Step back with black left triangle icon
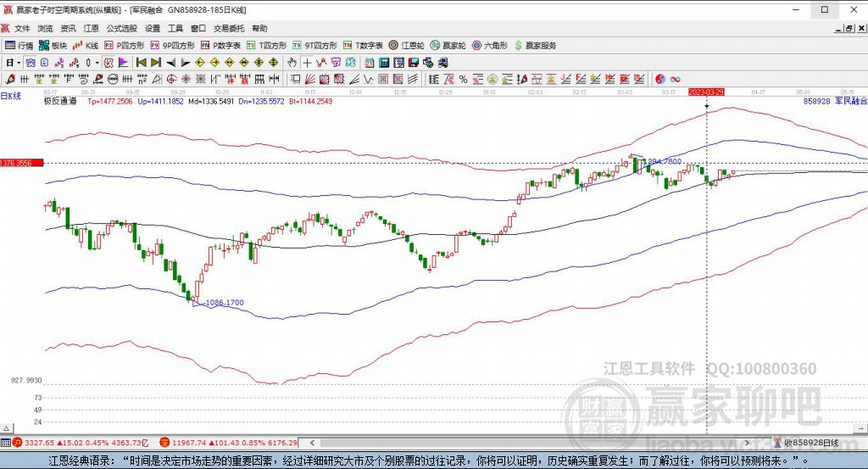This screenshot has height=469, width=868. click(x=171, y=63)
